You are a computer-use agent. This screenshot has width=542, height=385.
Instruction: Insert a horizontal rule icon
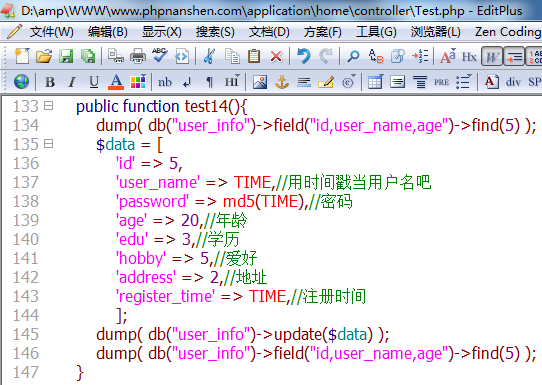click(304, 82)
